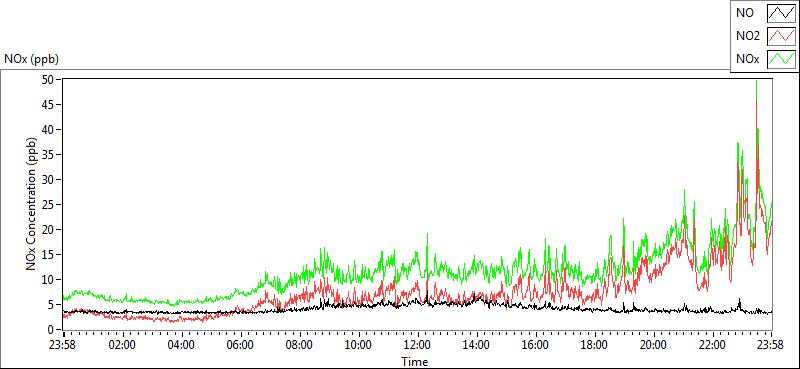
Task: Click the NO2 red plot legend icon
Action: [782, 36]
